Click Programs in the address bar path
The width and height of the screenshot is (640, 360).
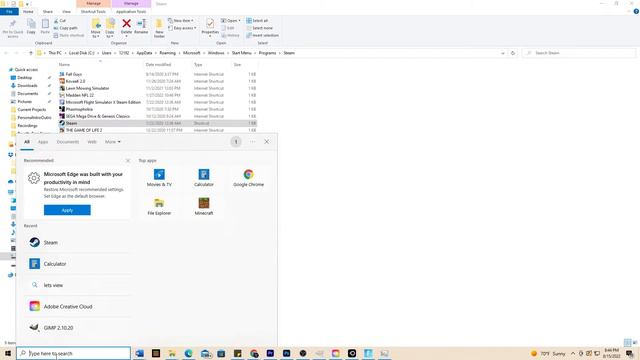tap(267, 53)
